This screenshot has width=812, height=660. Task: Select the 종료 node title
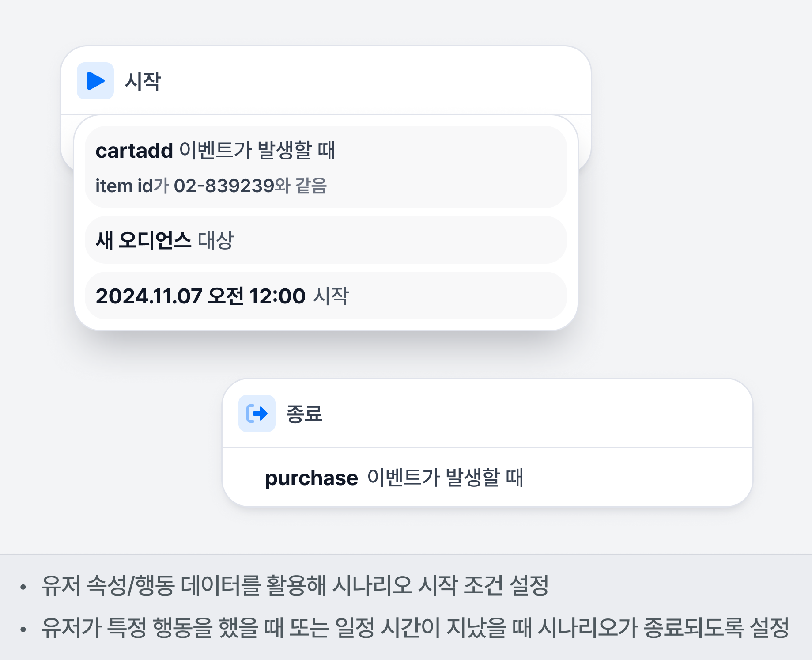coord(304,414)
